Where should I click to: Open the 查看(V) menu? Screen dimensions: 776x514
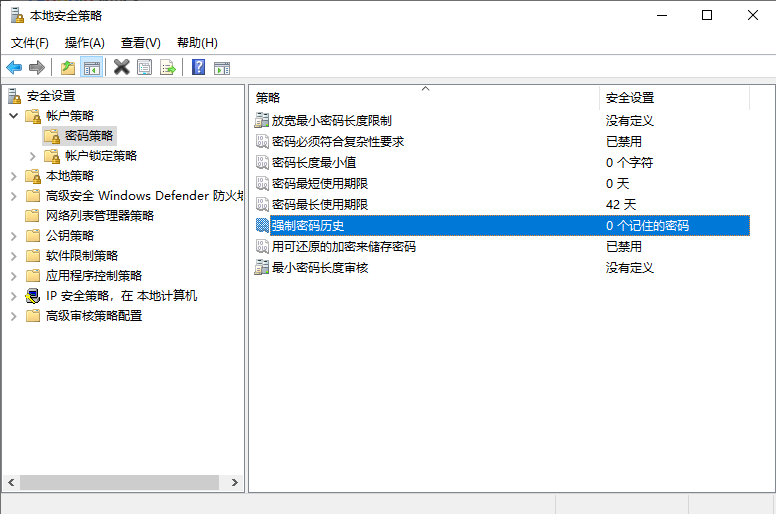click(x=141, y=43)
